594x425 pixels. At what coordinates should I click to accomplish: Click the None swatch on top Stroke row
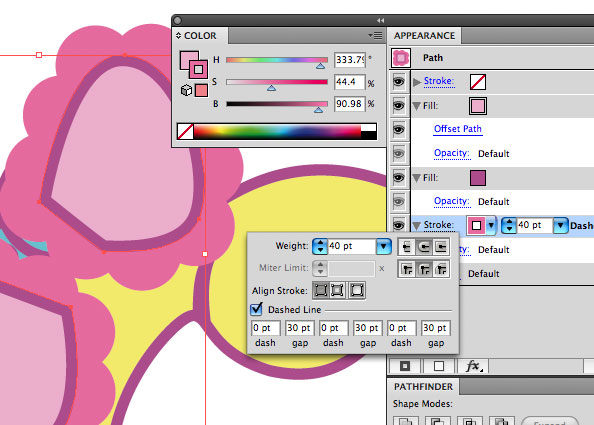(x=478, y=82)
